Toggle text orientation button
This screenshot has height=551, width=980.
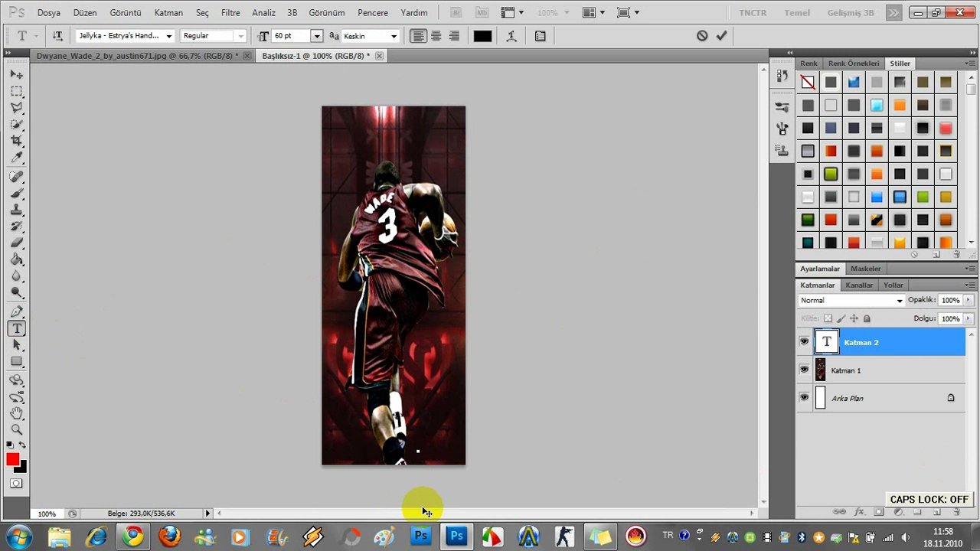click(x=57, y=36)
